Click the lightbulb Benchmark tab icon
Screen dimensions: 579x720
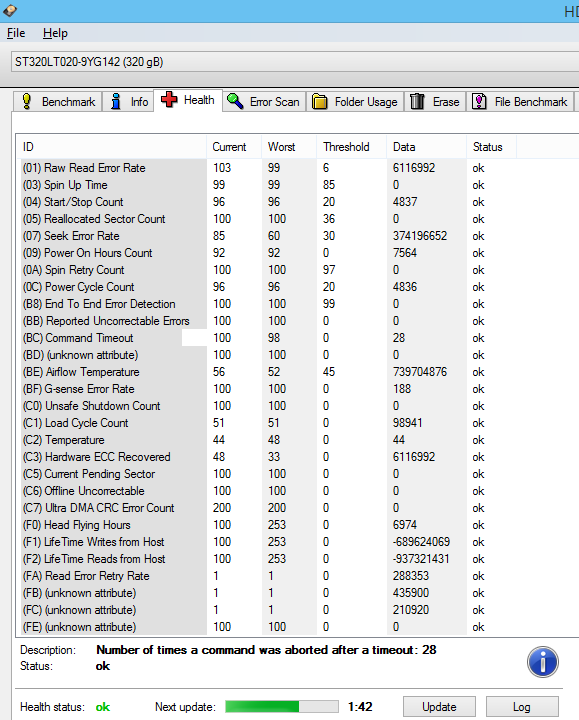point(27,101)
